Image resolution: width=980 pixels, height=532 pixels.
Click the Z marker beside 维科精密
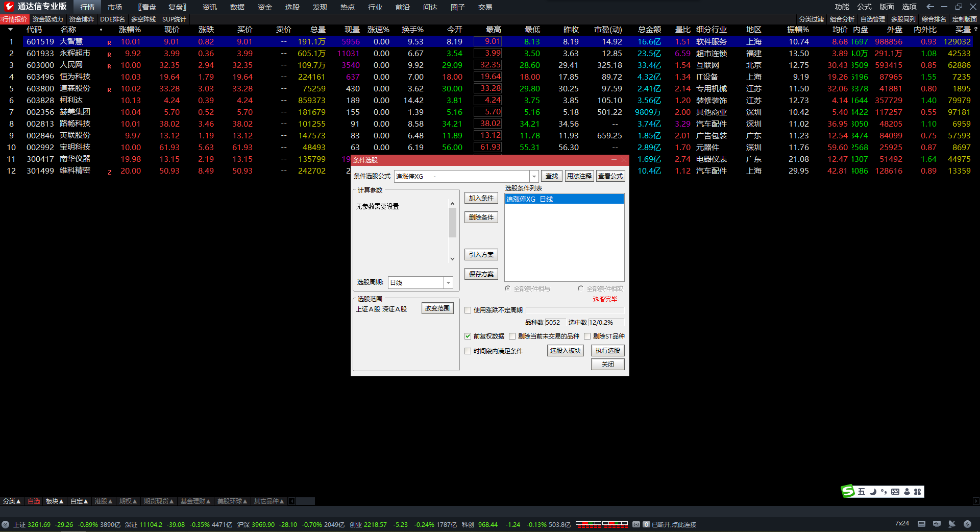(109, 172)
